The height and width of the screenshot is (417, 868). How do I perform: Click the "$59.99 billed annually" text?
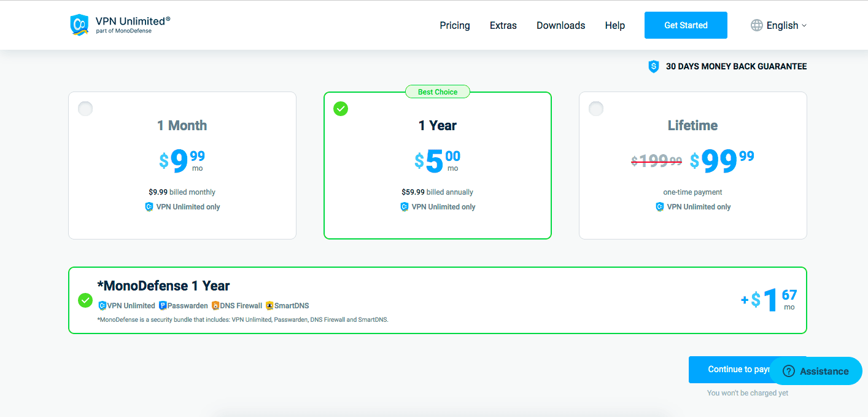[438, 192]
